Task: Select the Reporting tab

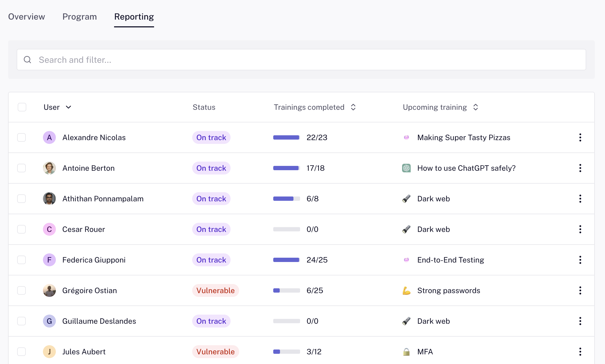Action: (134, 17)
